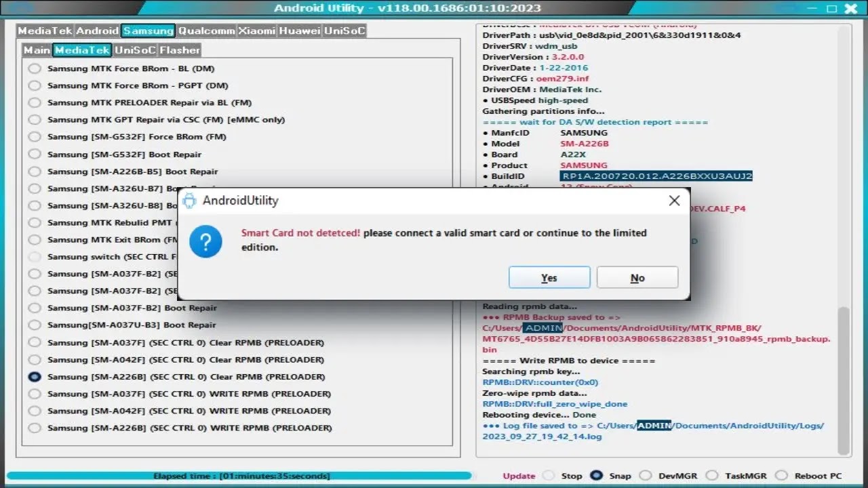Click the Android robot icon in dialog title
Viewport: 868px width, 488px height.
[x=190, y=201]
